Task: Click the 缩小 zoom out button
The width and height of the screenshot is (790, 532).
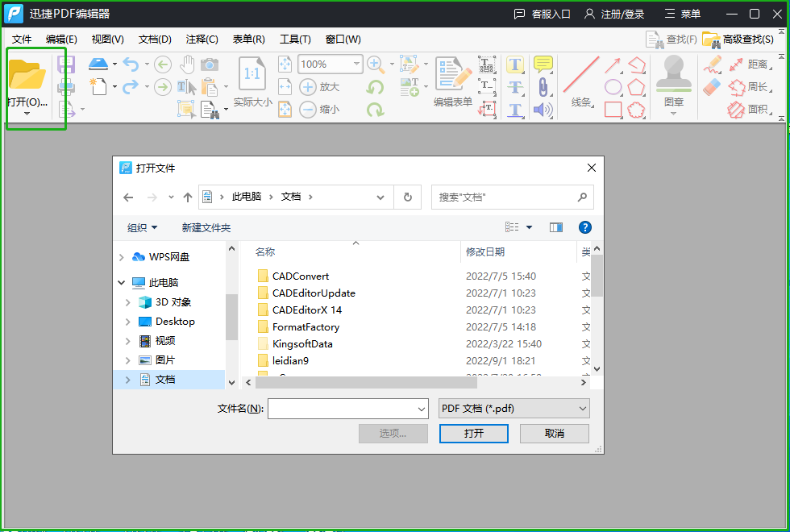Action: point(319,110)
